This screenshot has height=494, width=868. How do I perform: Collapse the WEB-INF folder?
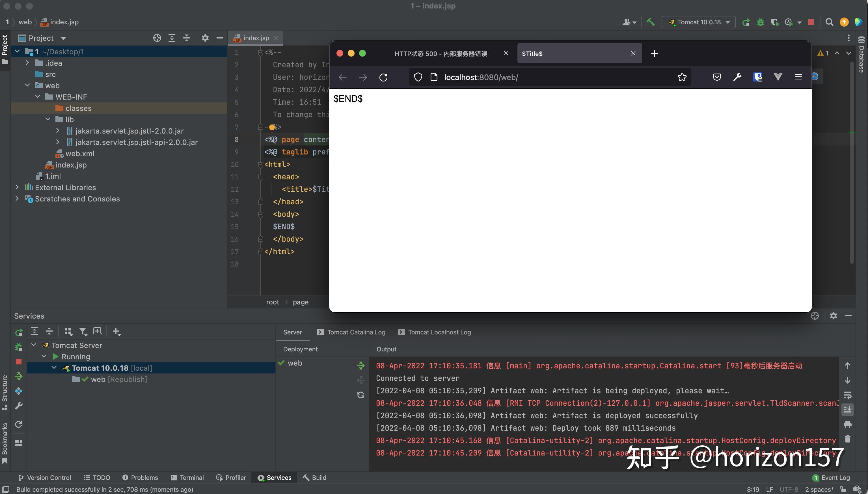pyautogui.click(x=38, y=97)
